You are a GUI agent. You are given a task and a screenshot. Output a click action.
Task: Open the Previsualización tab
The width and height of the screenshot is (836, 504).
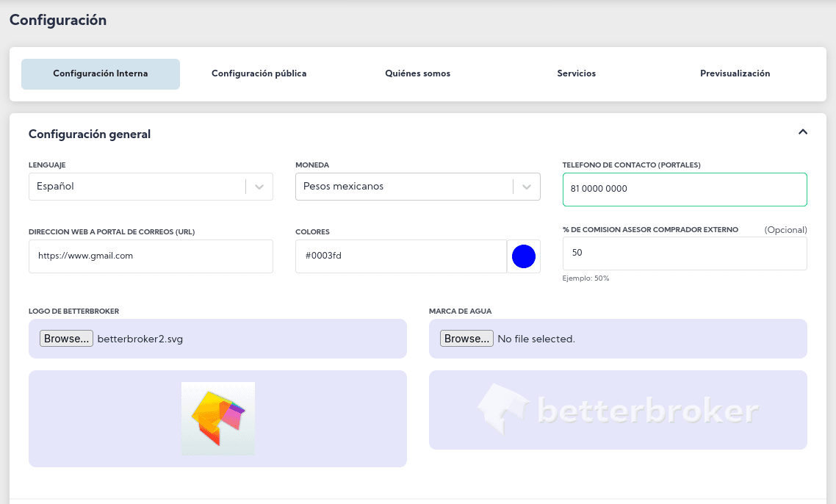[735, 73]
